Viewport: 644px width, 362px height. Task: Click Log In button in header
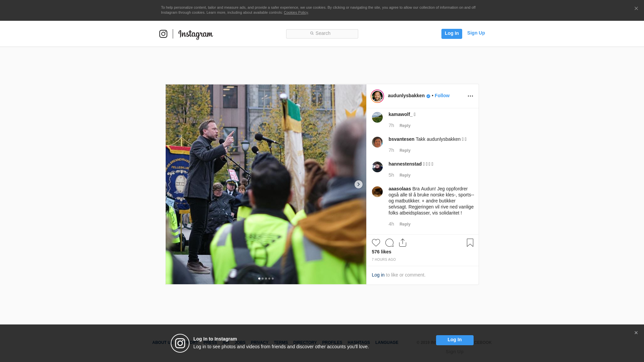(x=451, y=34)
